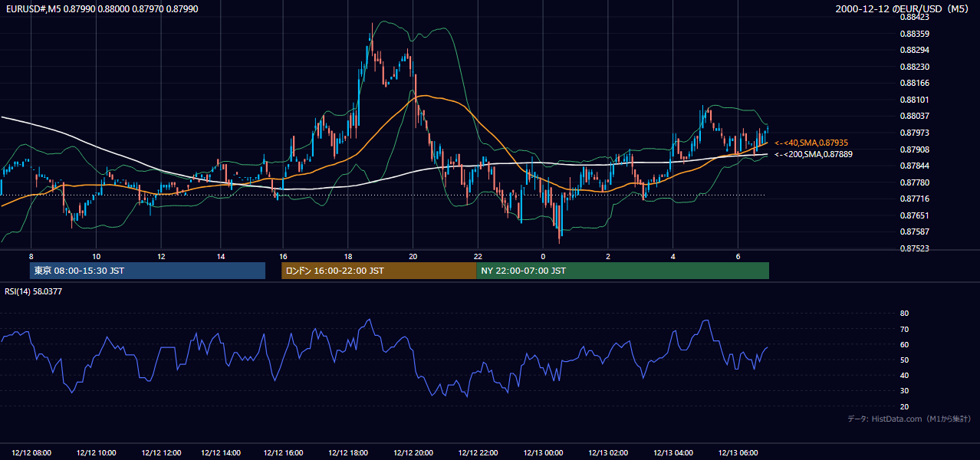Click the 12/12 10:00 time label
The height and width of the screenshot is (460, 980).
click(x=97, y=453)
